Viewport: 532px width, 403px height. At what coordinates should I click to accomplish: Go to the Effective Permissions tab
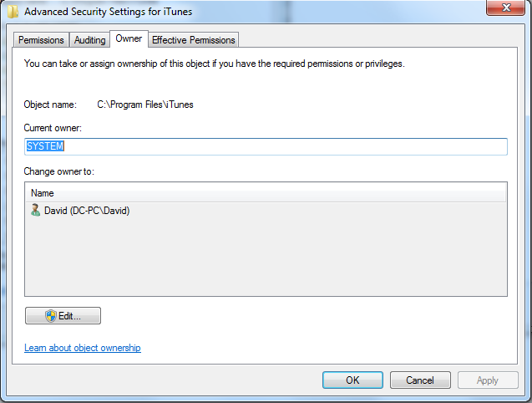point(194,40)
